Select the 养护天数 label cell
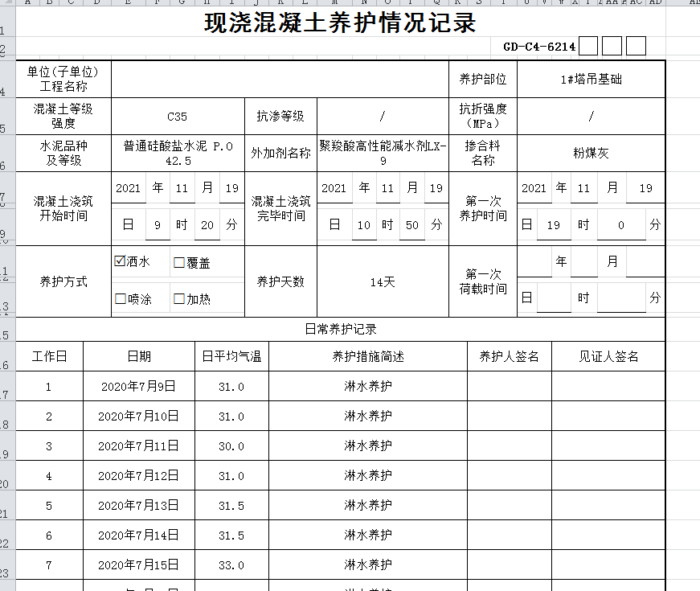Screen dimensions: 700x591 tap(280, 281)
